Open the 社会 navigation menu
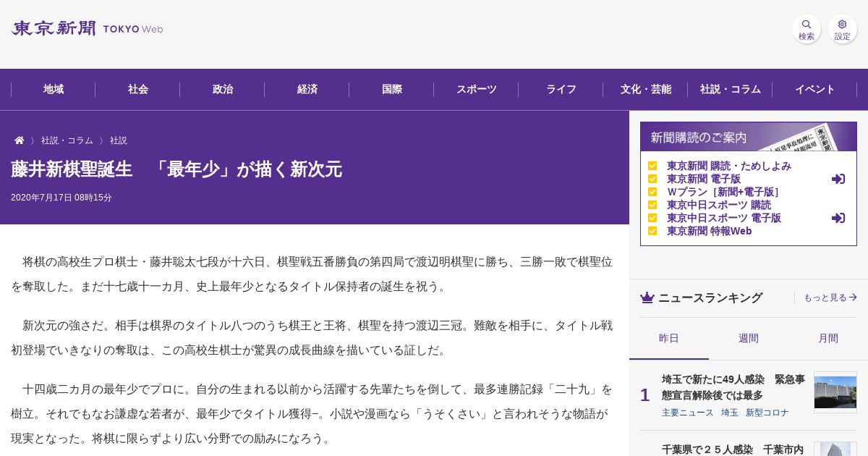 [138, 89]
